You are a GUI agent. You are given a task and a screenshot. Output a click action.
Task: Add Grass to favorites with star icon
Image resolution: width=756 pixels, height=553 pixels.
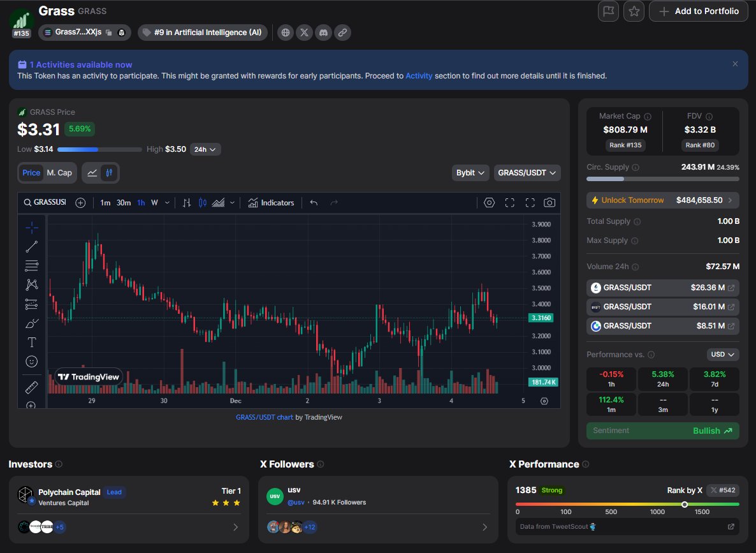[634, 11]
